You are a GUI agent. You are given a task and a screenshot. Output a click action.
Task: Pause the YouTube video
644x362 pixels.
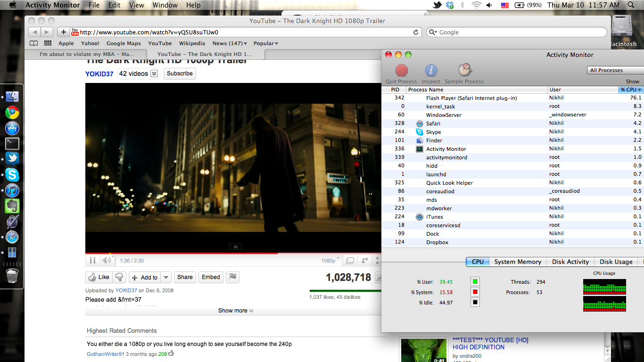coord(92,260)
